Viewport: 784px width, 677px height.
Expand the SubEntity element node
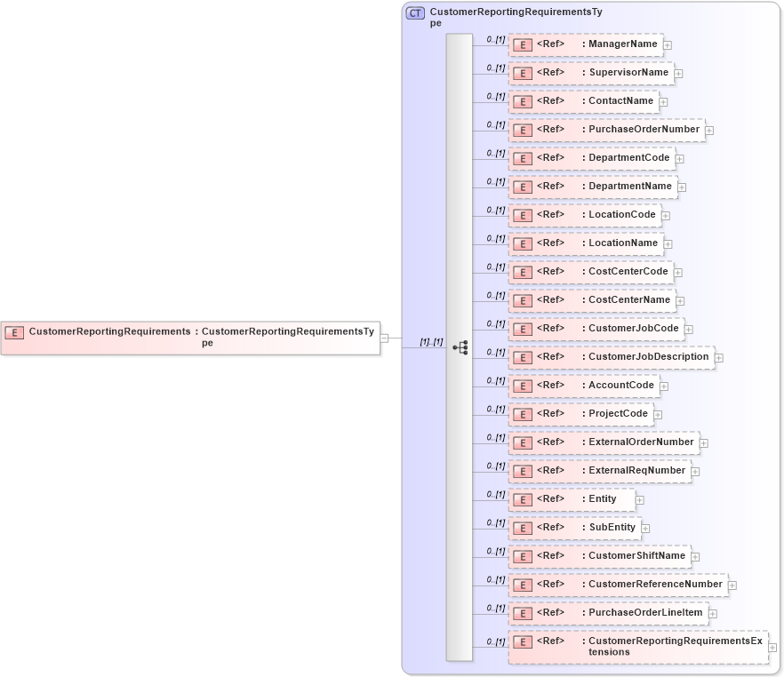(x=646, y=528)
